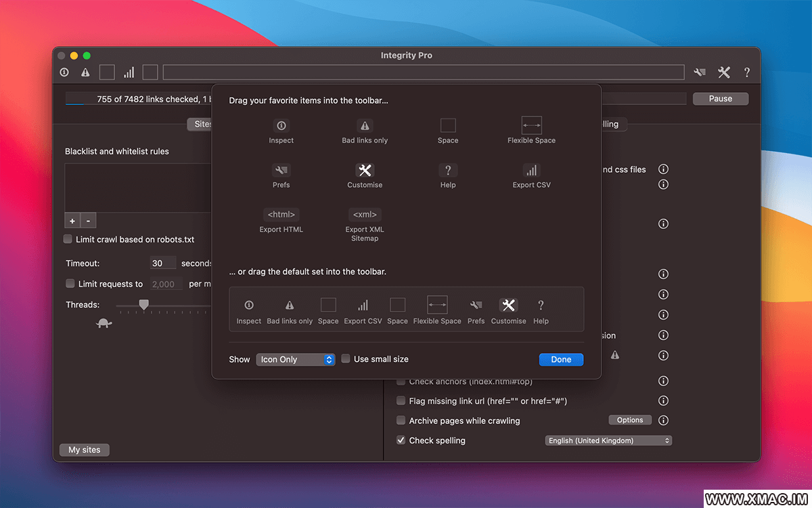Click Prefs in the default toolbar set
Image resolution: width=812 pixels, height=508 pixels.
476,312
